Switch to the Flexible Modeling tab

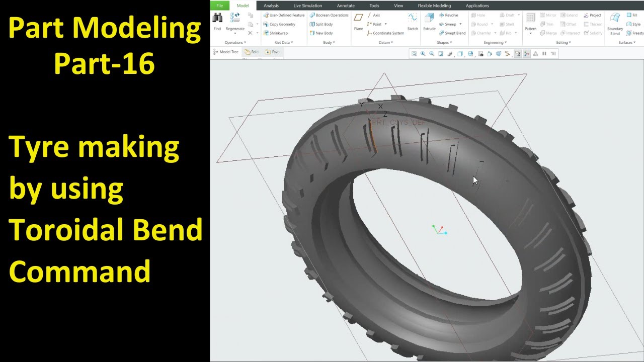pyautogui.click(x=434, y=6)
